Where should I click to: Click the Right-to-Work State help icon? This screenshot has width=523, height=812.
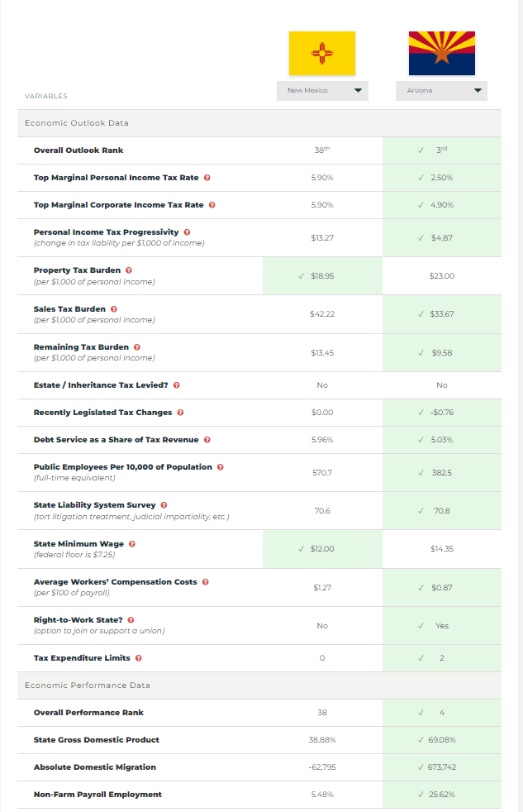tap(131, 620)
